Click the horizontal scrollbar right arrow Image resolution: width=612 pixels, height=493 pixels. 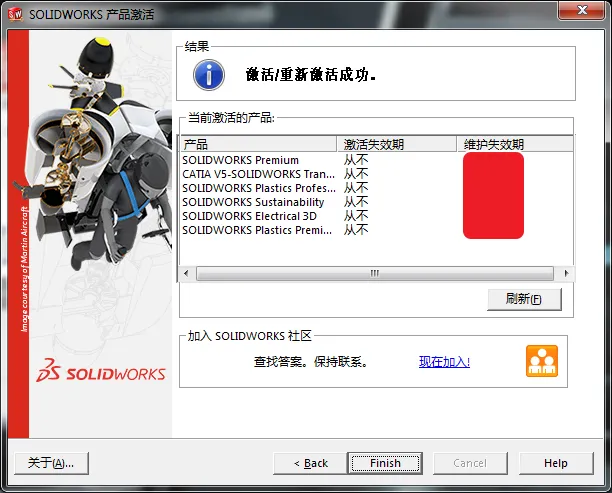click(566, 273)
